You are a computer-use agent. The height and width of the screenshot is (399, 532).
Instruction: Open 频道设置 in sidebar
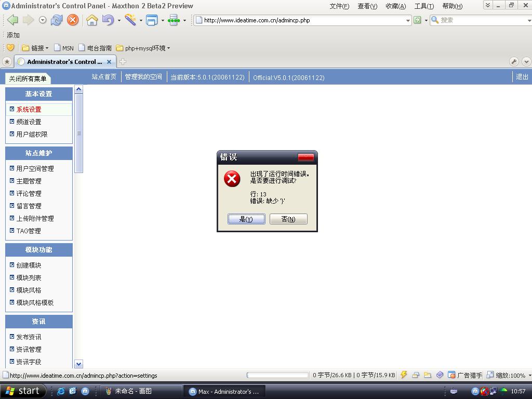pos(29,122)
